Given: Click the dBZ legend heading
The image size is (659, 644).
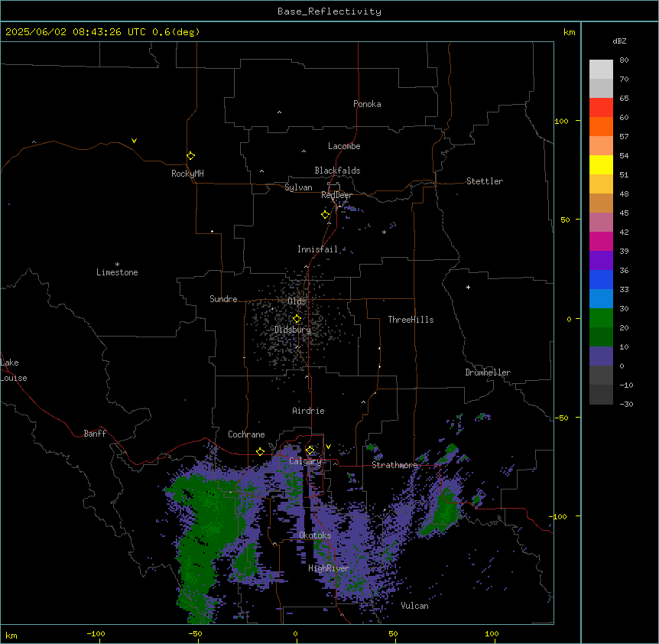Looking at the screenshot, I should [619, 41].
